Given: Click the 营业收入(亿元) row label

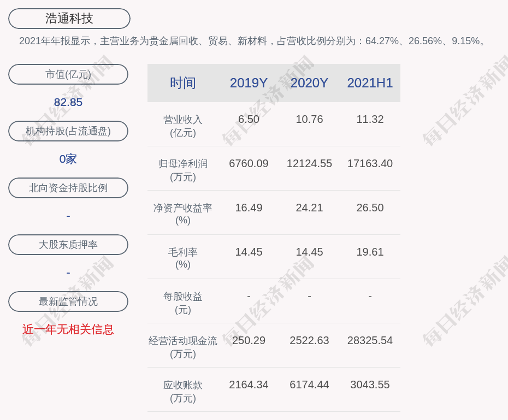Looking at the screenshot, I should tap(182, 126).
